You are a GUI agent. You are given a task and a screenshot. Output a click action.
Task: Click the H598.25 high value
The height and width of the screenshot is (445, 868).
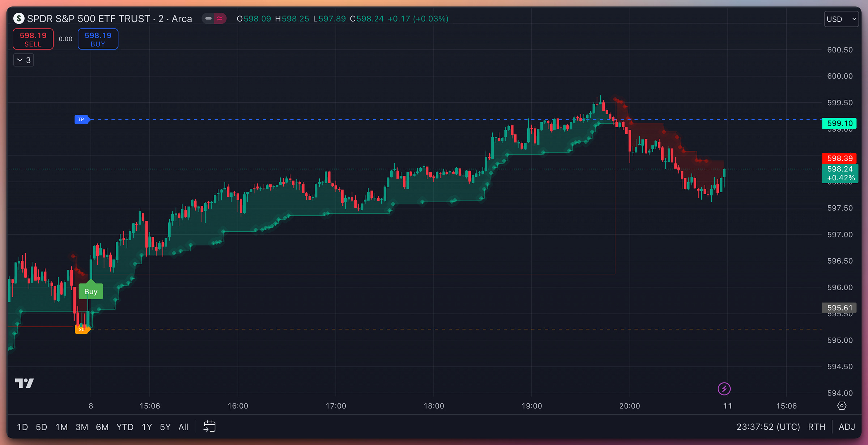coord(292,19)
